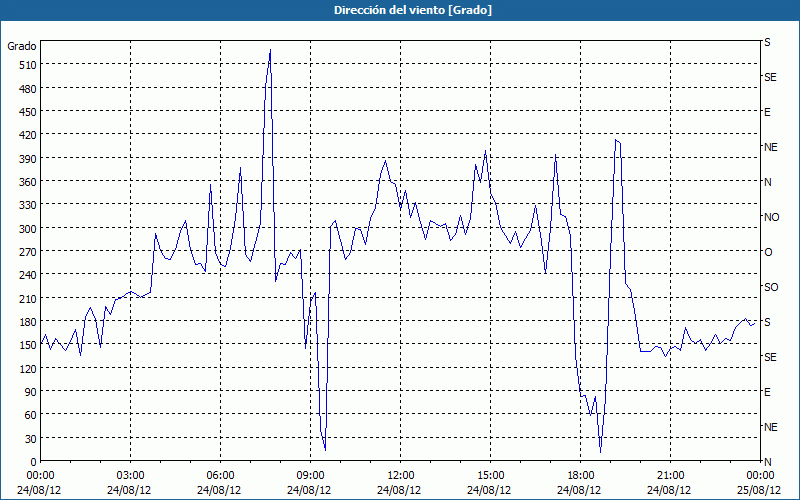
Task: Pick the 120 degree axis label
Action: tap(28, 368)
